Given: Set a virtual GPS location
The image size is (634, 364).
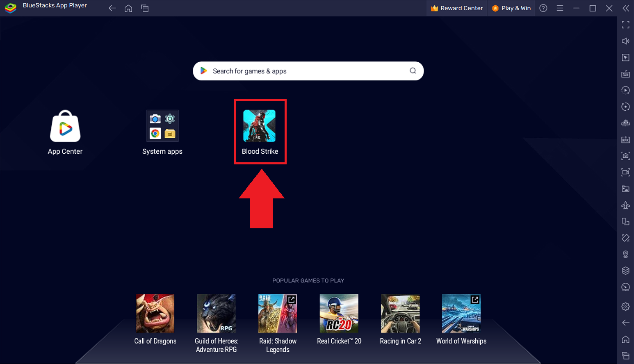Looking at the screenshot, I should [x=625, y=254].
